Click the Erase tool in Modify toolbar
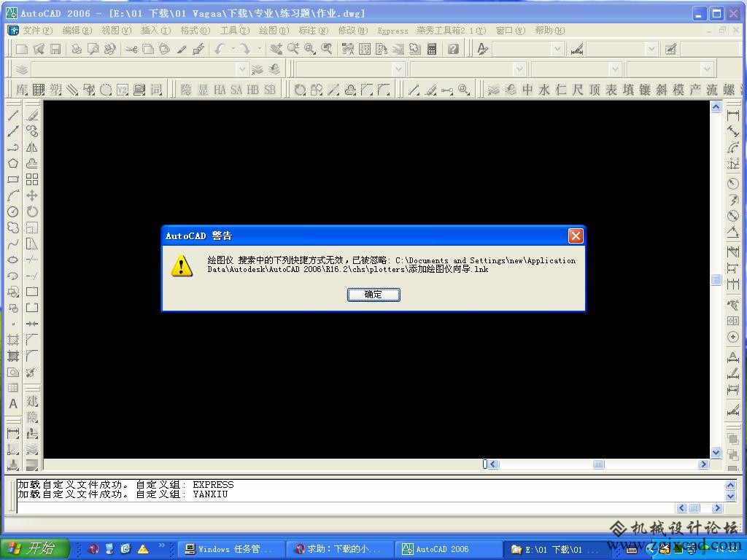The width and height of the screenshot is (747, 560). click(32, 114)
